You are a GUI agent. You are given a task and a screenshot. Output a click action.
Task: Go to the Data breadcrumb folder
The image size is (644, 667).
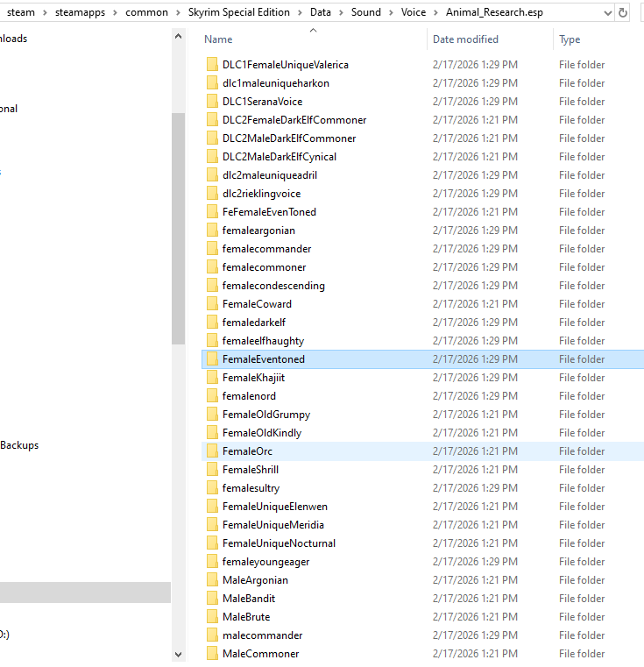coord(321,12)
